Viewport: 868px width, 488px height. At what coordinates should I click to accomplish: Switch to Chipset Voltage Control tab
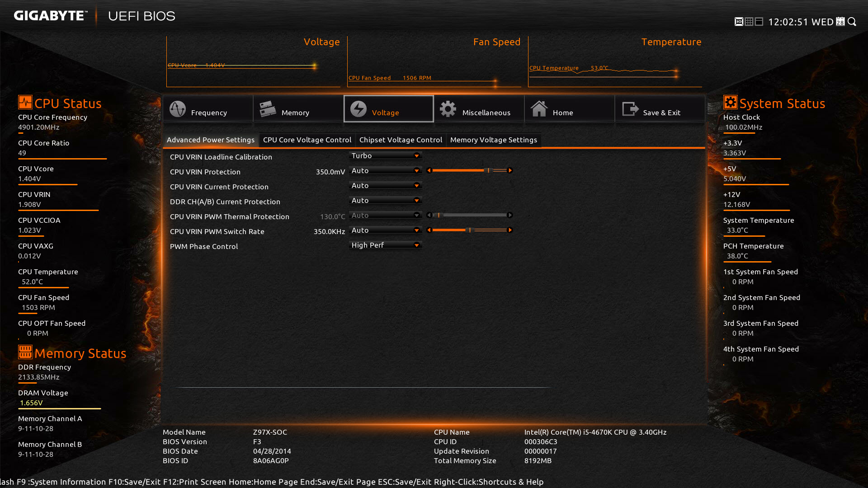pyautogui.click(x=401, y=140)
